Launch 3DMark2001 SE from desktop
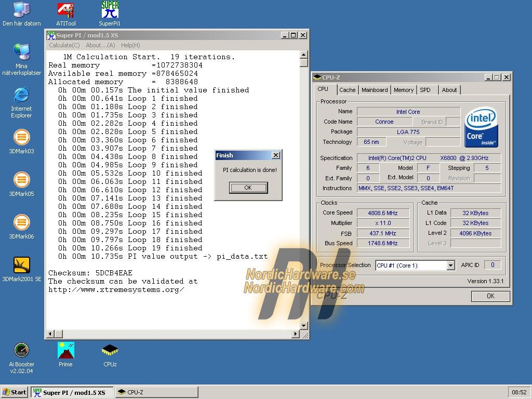 [21, 265]
